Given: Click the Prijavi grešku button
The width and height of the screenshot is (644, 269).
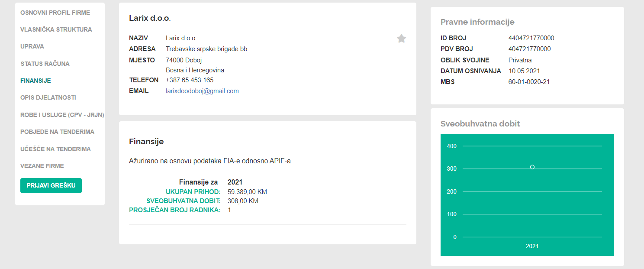Looking at the screenshot, I should click(51, 185).
